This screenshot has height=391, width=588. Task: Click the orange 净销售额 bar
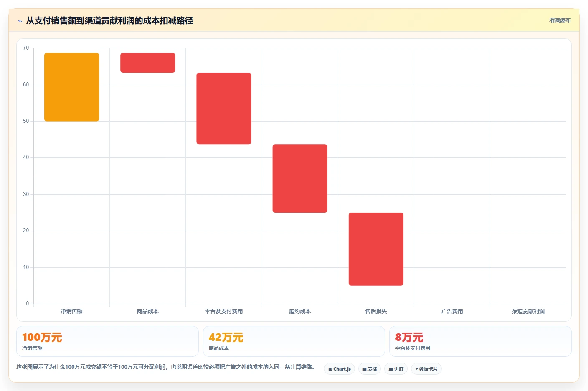point(72,87)
